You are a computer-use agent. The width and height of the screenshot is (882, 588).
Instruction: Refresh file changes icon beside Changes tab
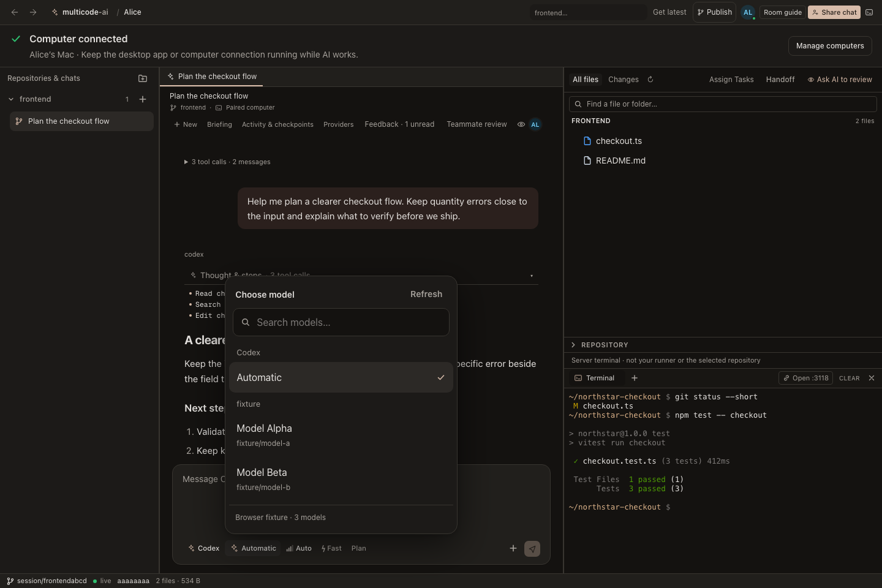click(x=650, y=80)
